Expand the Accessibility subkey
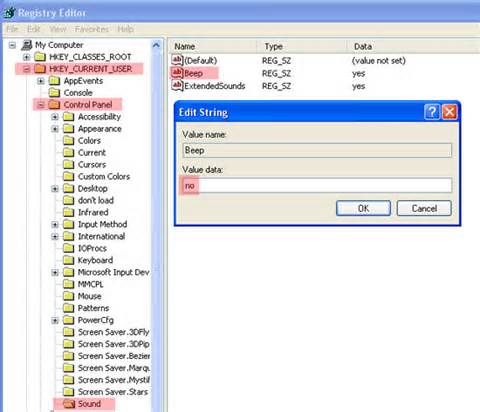 (55, 117)
